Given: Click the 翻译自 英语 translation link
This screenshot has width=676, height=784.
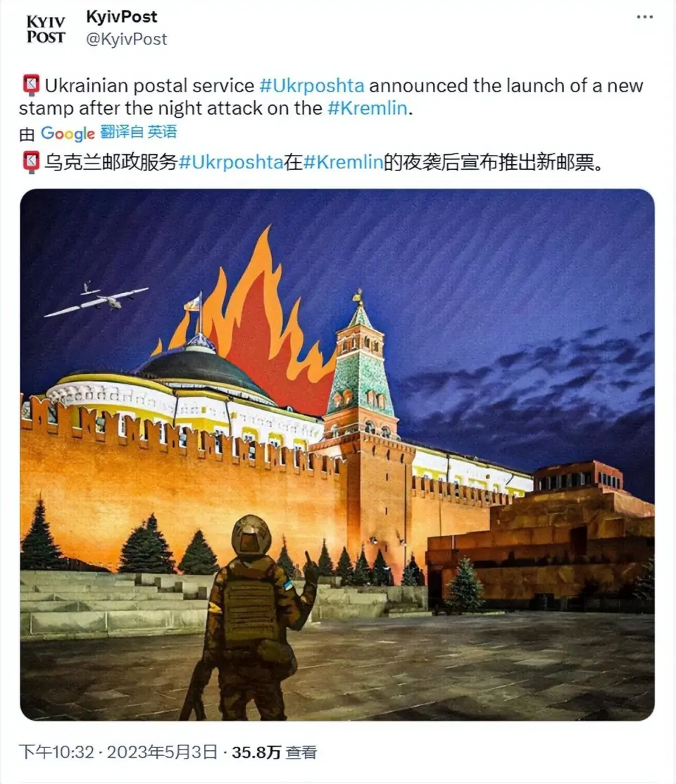Looking at the screenshot, I should point(139,132).
